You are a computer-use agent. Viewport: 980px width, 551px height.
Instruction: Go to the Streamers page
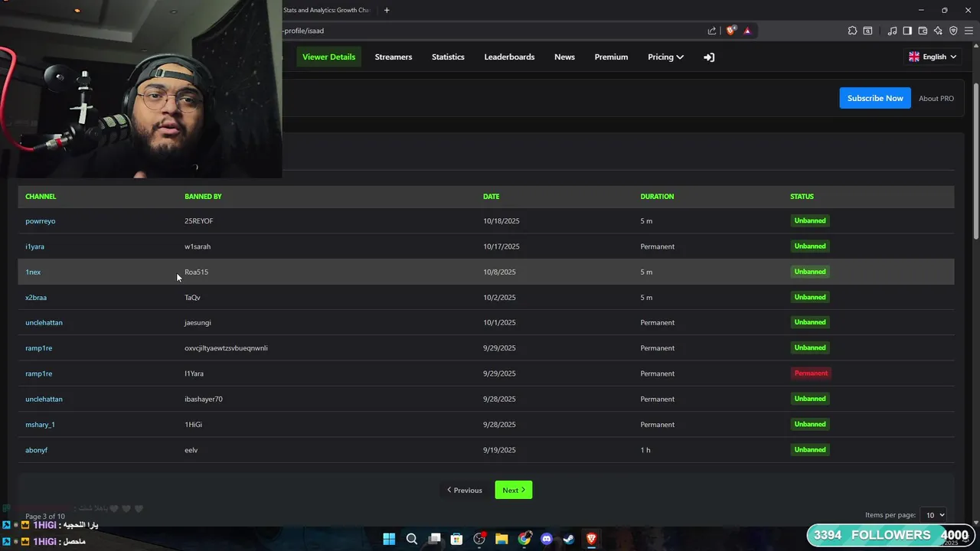tap(394, 57)
